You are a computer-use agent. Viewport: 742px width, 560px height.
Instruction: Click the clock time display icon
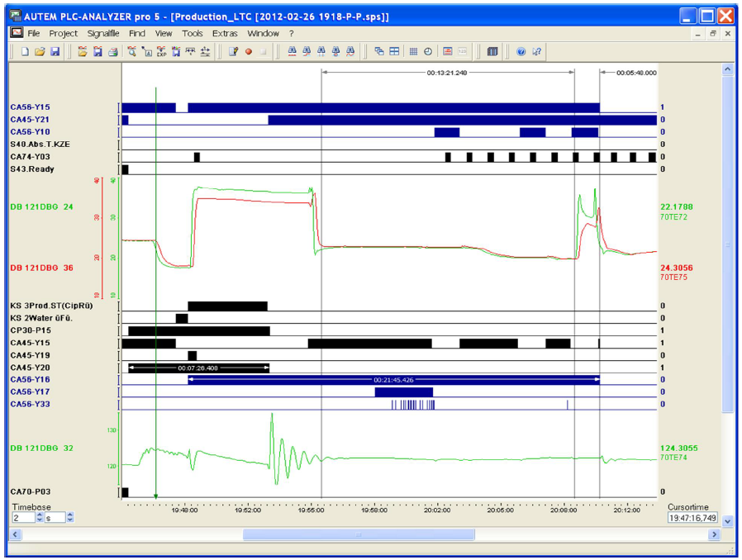428,51
